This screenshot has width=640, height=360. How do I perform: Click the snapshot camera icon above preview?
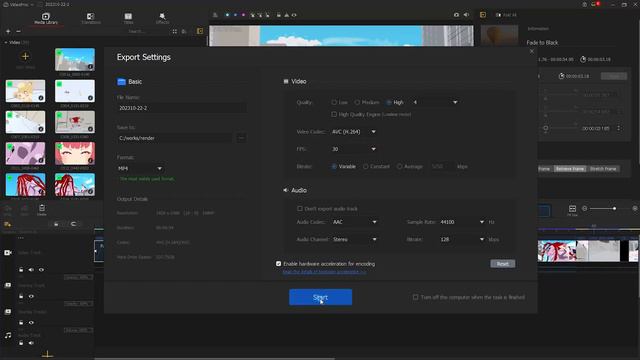[x=456, y=15]
